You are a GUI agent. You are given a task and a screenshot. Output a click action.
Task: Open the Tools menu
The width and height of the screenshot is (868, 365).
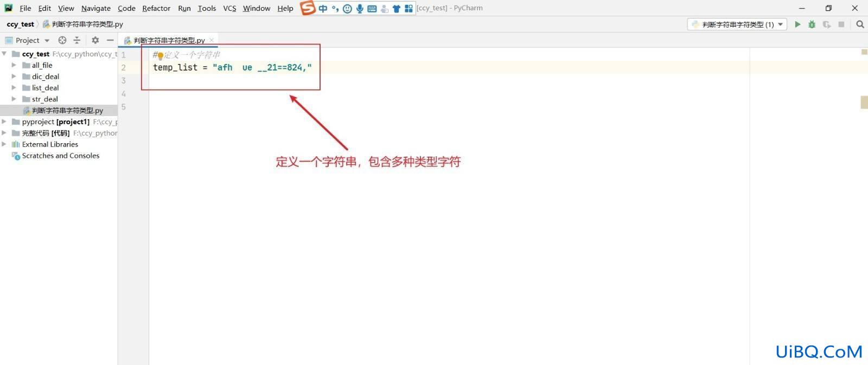(x=207, y=8)
